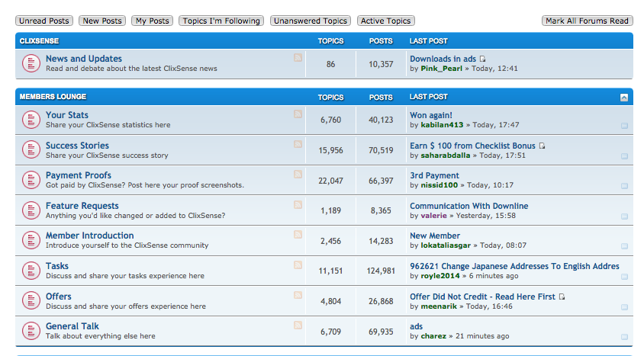Image resolution: width=644 pixels, height=356 pixels.
Task: Open RSS feed for Member Introduction
Action: tap(298, 235)
